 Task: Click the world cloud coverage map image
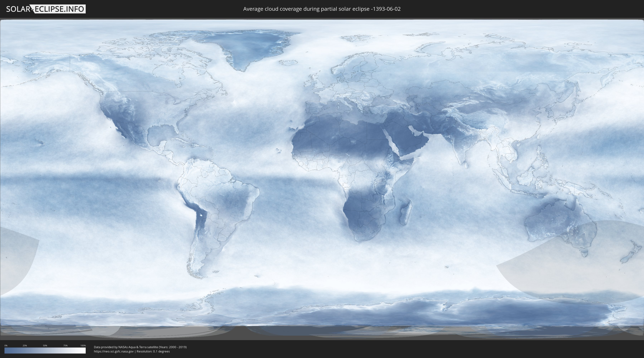[322, 179]
